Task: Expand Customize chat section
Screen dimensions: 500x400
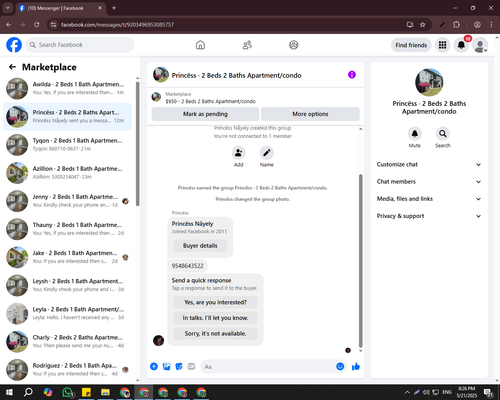Action: pyautogui.click(x=429, y=164)
